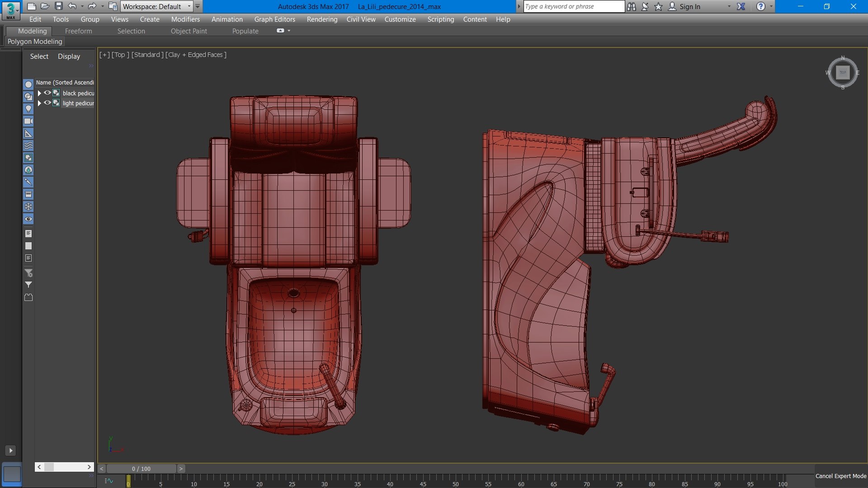Open the Workspace: Default dropdown
The width and height of the screenshot is (868, 488).
pyautogui.click(x=157, y=6)
